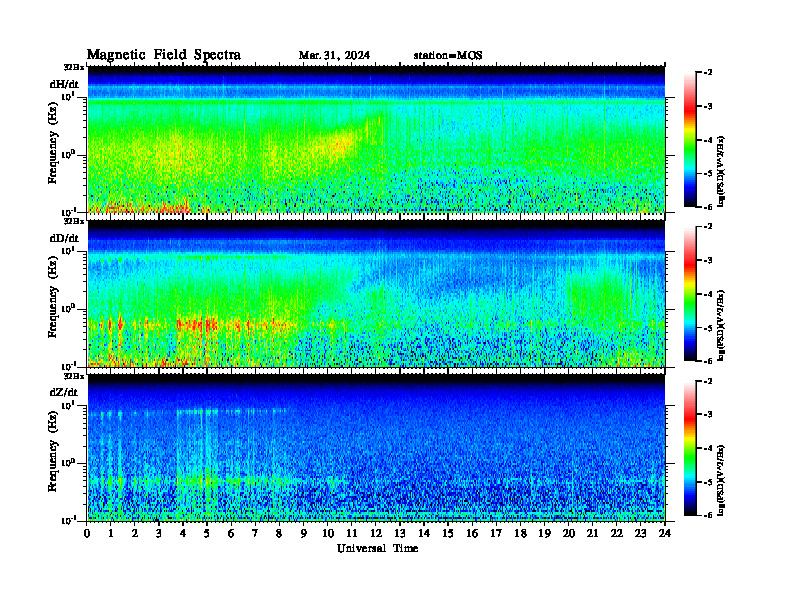Click the 10^0 frequency tick of dD/dt panel
The width and height of the screenshot is (792, 612).
(69, 308)
